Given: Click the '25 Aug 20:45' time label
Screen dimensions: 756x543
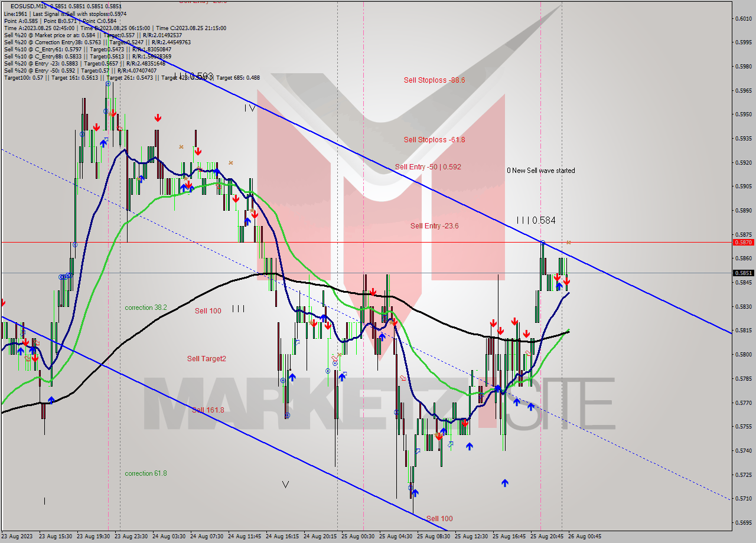Looking at the screenshot, I should coord(547,537).
